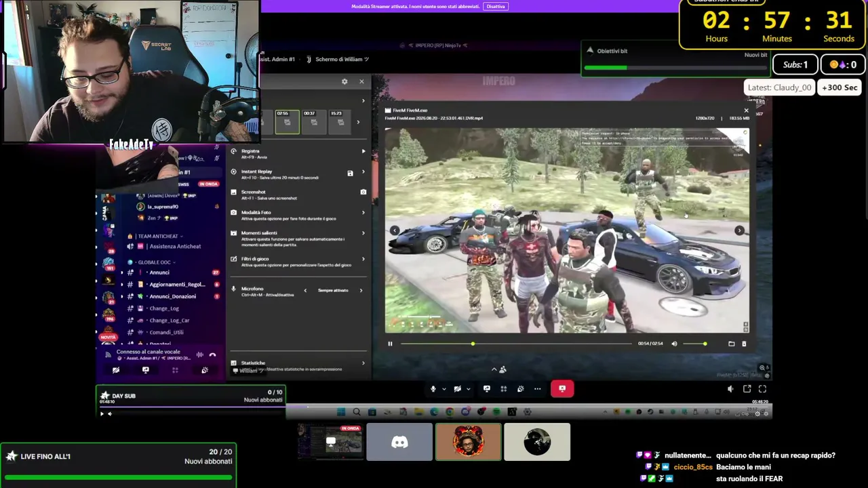
Task: Open the Windows Start button in stream
Action: click(x=341, y=412)
